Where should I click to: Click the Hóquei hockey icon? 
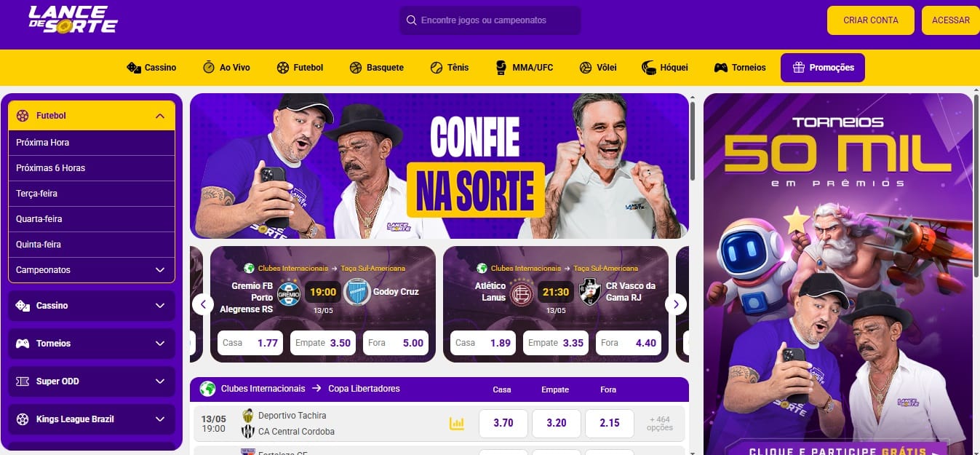point(649,68)
